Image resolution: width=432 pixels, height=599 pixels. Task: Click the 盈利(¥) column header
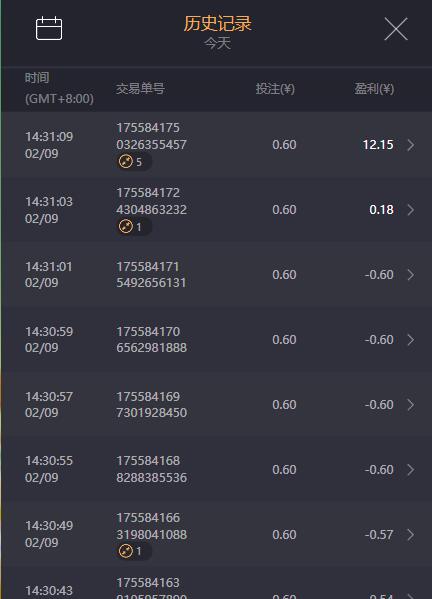374,89
